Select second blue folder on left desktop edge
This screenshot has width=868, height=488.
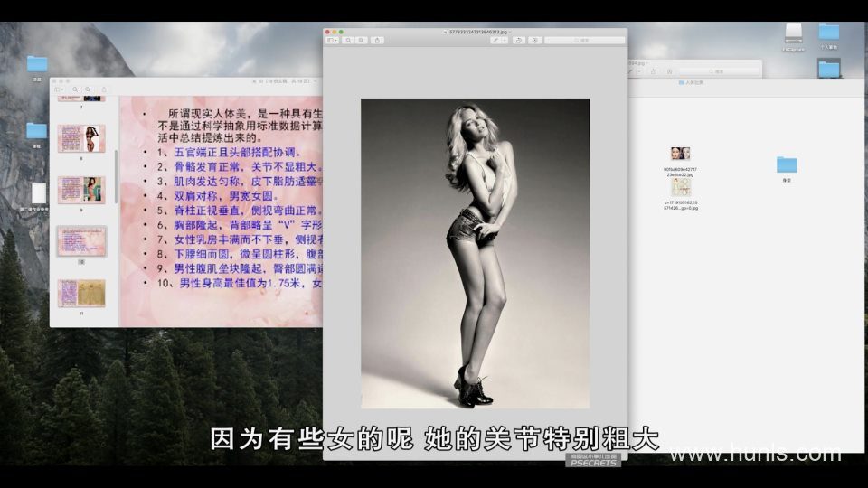(36, 131)
